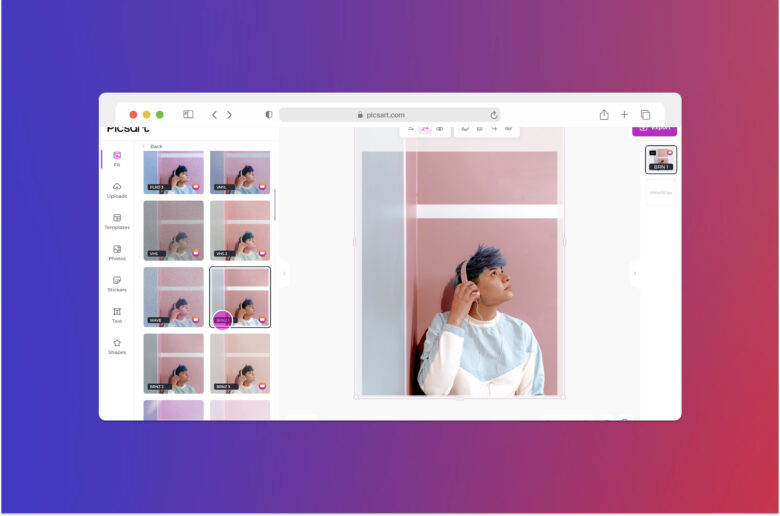The image size is (780, 516).
Task: Apply the WAVE filter thumbnail
Action: (x=174, y=297)
